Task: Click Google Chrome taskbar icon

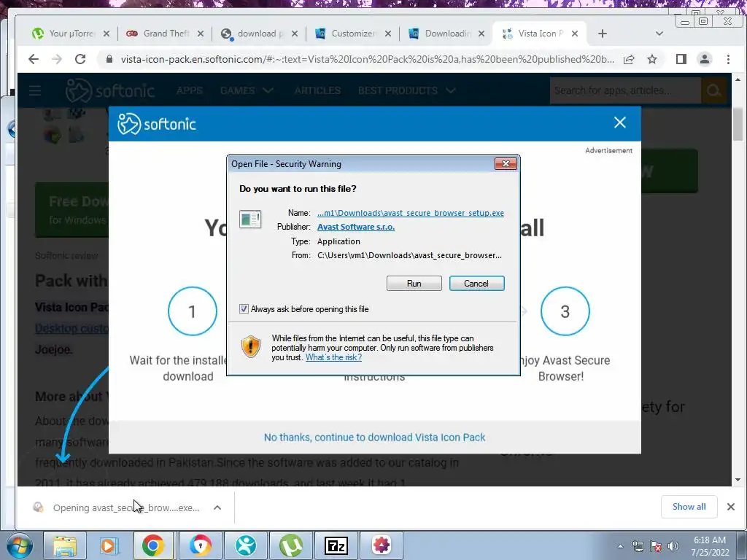Action: click(x=153, y=545)
